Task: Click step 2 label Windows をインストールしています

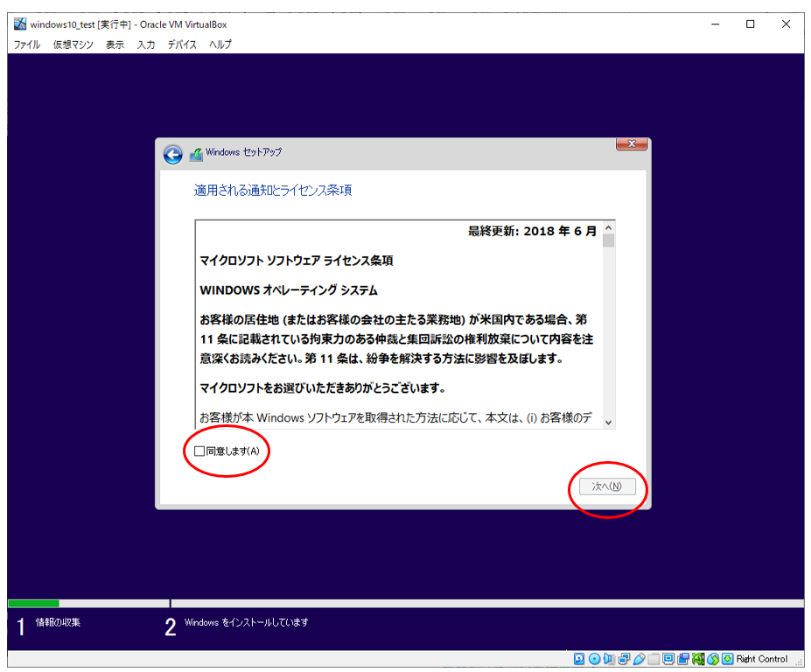Action: click(x=246, y=622)
